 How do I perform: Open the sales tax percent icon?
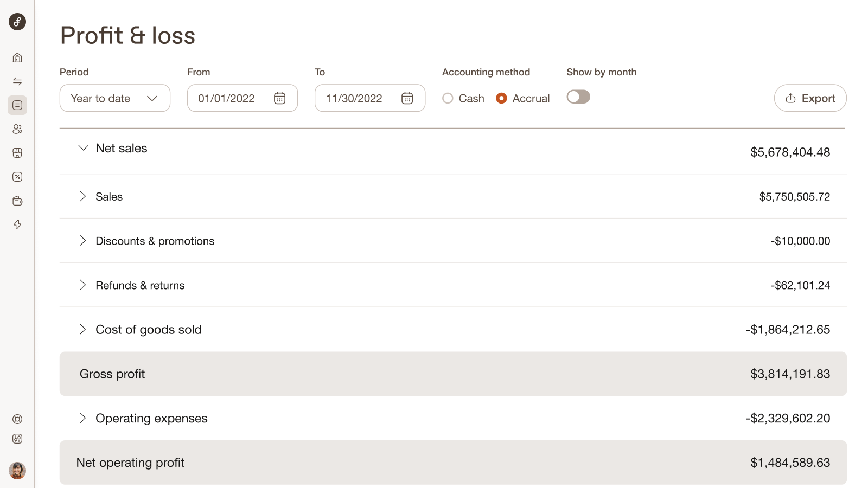pos(17,176)
